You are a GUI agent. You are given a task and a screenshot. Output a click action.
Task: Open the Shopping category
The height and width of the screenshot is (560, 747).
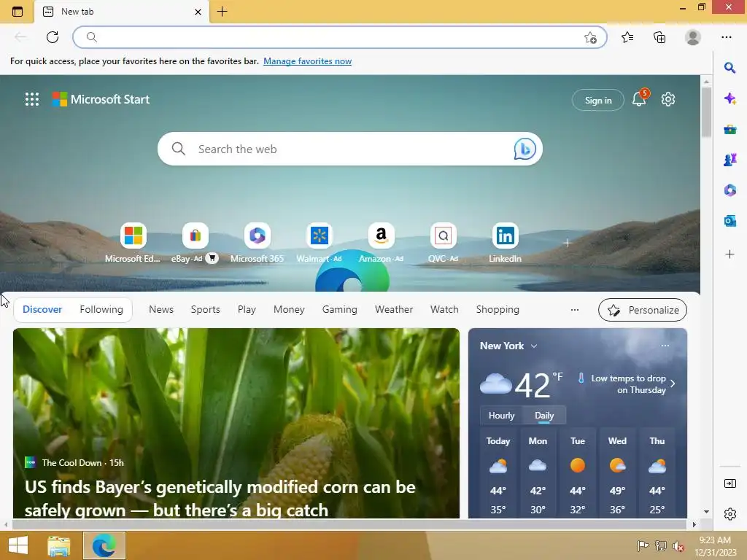pos(498,309)
